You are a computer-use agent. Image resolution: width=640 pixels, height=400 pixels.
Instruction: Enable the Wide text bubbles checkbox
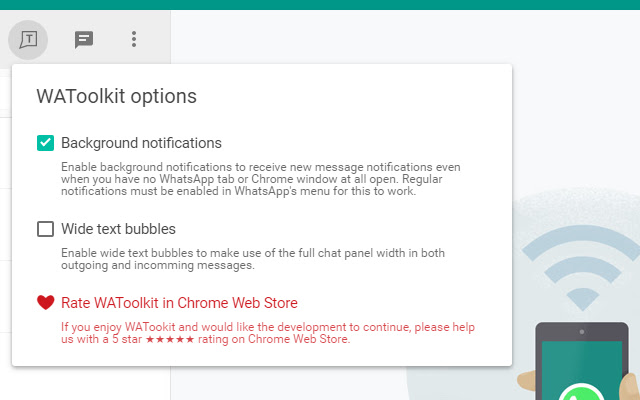45,229
